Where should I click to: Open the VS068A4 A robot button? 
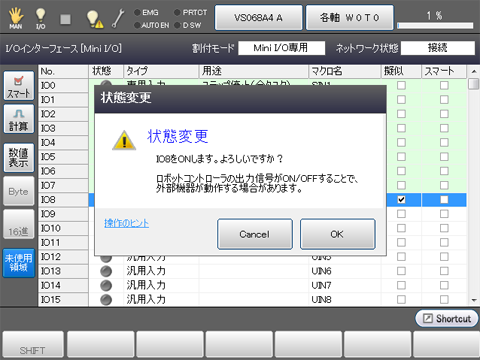click(259, 18)
